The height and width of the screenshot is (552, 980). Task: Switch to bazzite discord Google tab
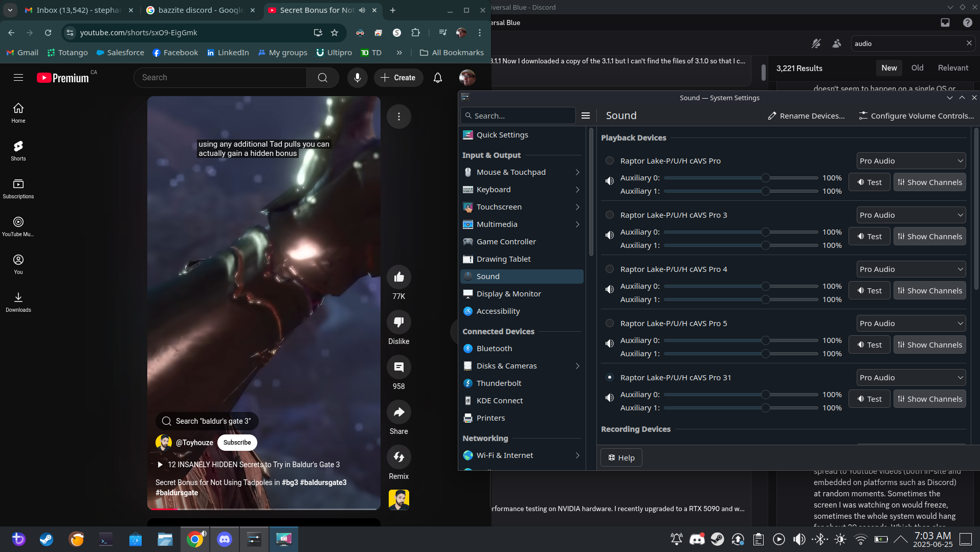[200, 10]
